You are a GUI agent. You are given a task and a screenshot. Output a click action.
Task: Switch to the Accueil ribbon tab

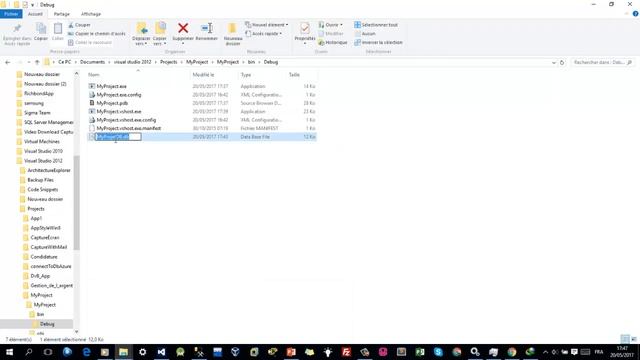[35, 14]
